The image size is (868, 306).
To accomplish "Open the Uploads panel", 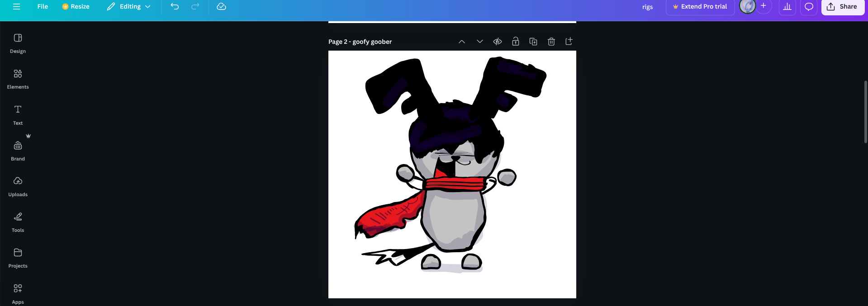I will [18, 186].
